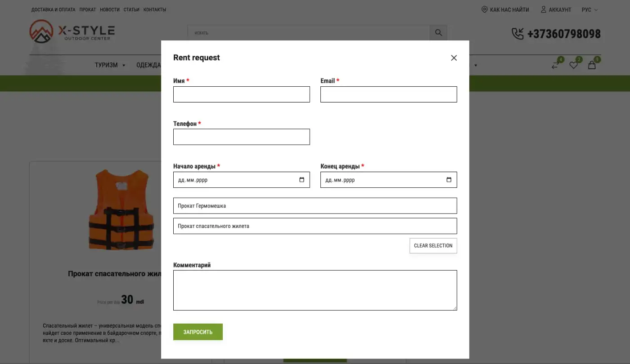
Task: Select the Прокат спасательного жилета option
Action: click(315, 226)
